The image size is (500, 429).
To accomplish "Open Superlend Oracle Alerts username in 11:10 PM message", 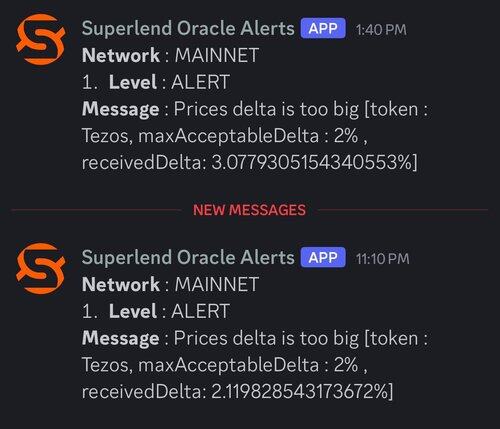I will click(188, 257).
